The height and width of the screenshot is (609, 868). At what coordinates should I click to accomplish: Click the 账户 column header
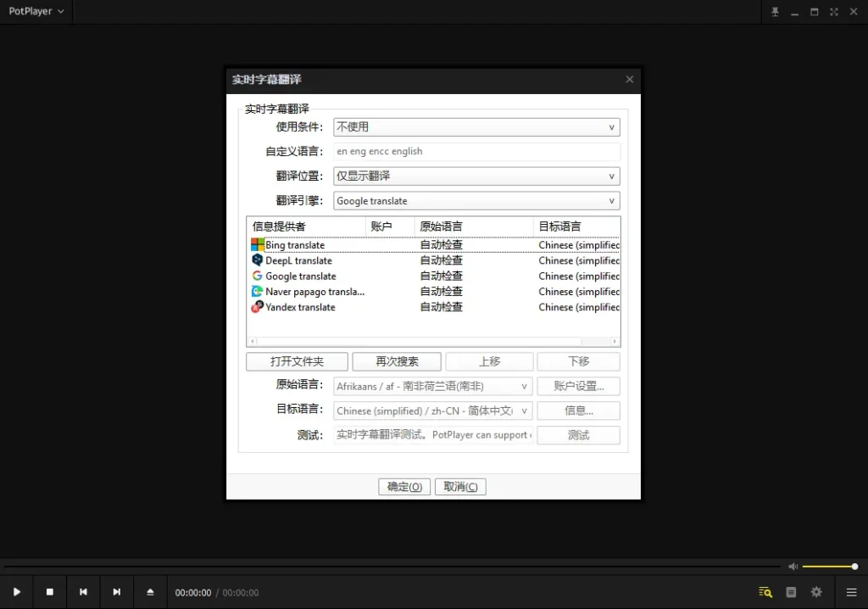[x=390, y=226]
